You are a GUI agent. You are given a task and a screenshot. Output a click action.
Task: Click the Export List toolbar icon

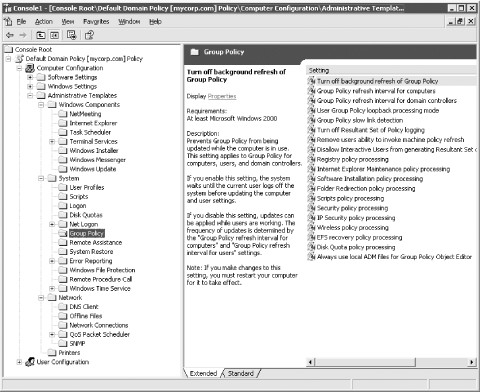click(71, 35)
